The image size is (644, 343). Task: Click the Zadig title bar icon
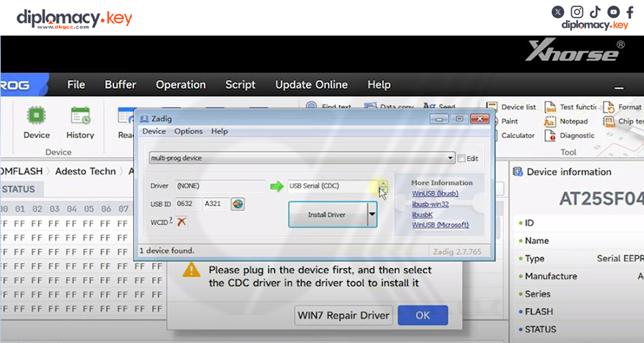[144, 119]
